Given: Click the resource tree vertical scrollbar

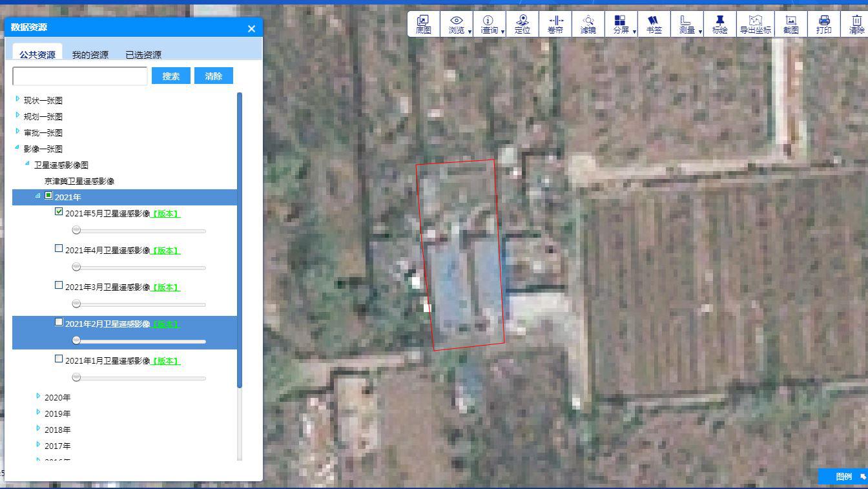Looking at the screenshot, I should pyautogui.click(x=240, y=240).
